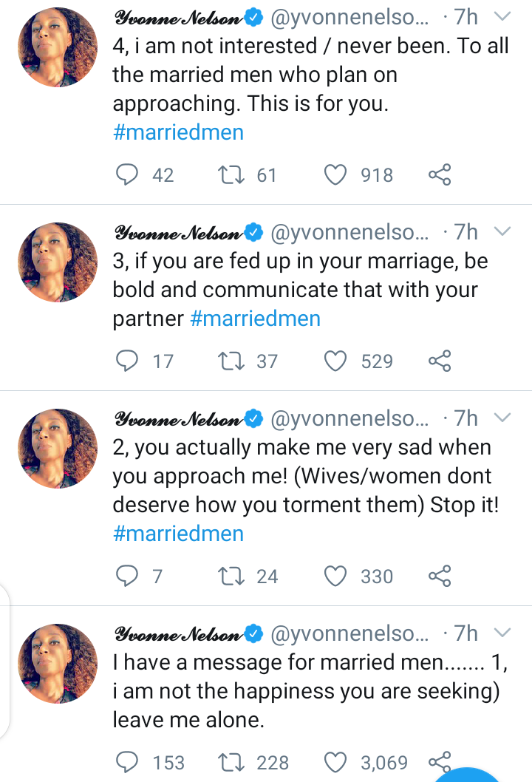
Task: Reply to the "fed up in your marriage" tweet
Action: tap(129, 361)
